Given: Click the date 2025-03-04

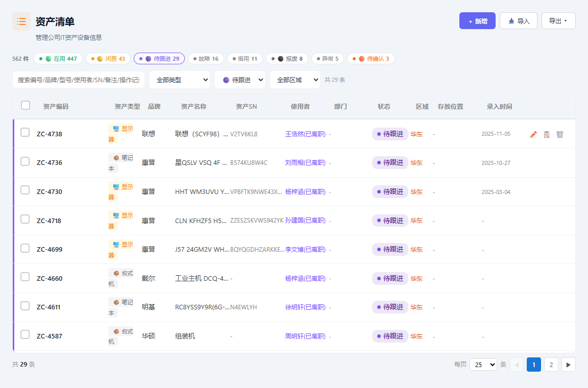Looking at the screenshot, I should pyautogui.click(x=496, y=192).
